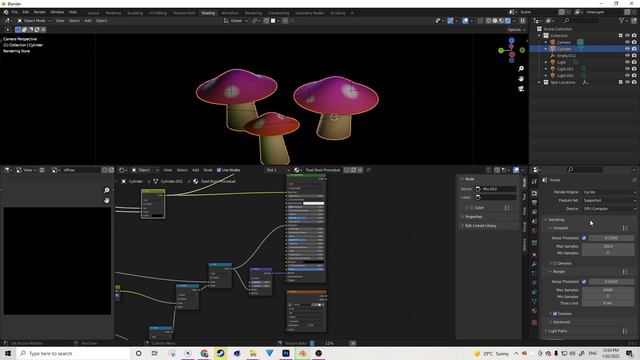Click the viewport pan hand gizmo
Image resolution: width=640 pixels, height=360 pixels.
click(521, 78)
